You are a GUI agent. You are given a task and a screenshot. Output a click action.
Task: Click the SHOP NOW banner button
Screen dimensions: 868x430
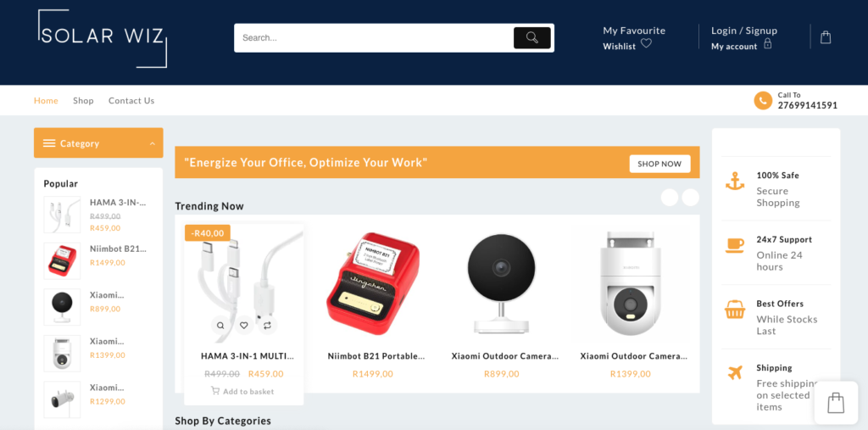[659, 164]
